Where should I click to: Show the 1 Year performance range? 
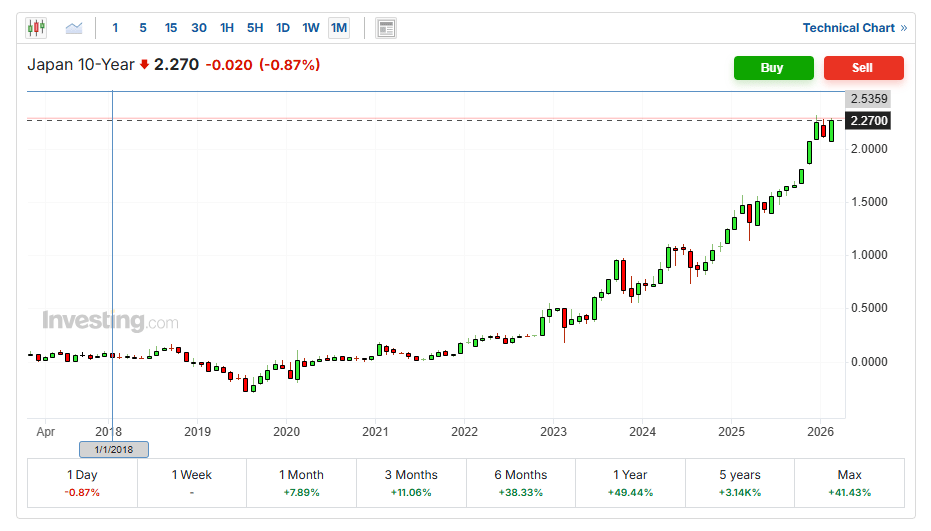click(631, 483)
